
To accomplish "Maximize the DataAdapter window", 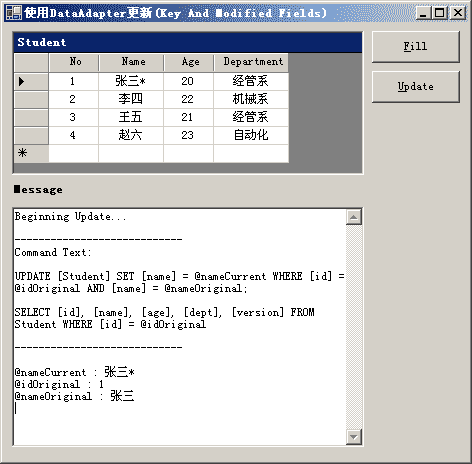I will point(440,13).
